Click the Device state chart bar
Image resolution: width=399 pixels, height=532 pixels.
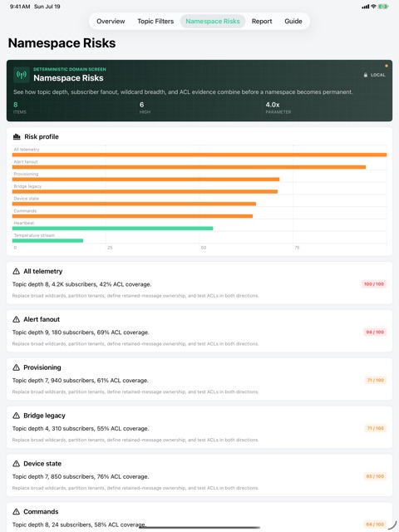pos(134,204)
